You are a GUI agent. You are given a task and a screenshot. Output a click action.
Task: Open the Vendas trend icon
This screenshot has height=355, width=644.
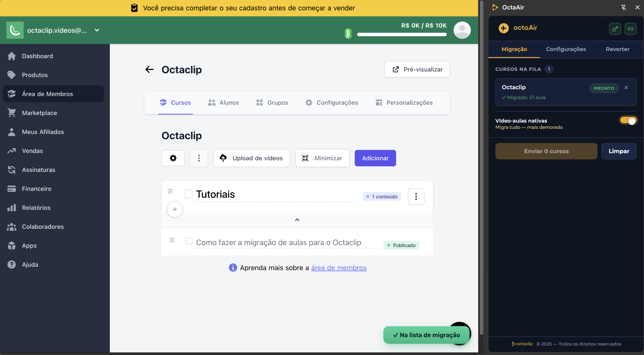(12, 151)
